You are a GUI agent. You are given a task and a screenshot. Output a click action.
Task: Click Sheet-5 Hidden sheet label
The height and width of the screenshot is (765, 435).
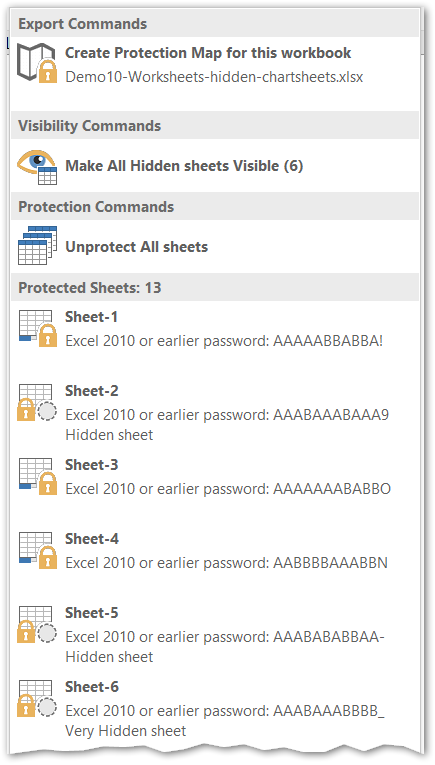coord(109,657)
